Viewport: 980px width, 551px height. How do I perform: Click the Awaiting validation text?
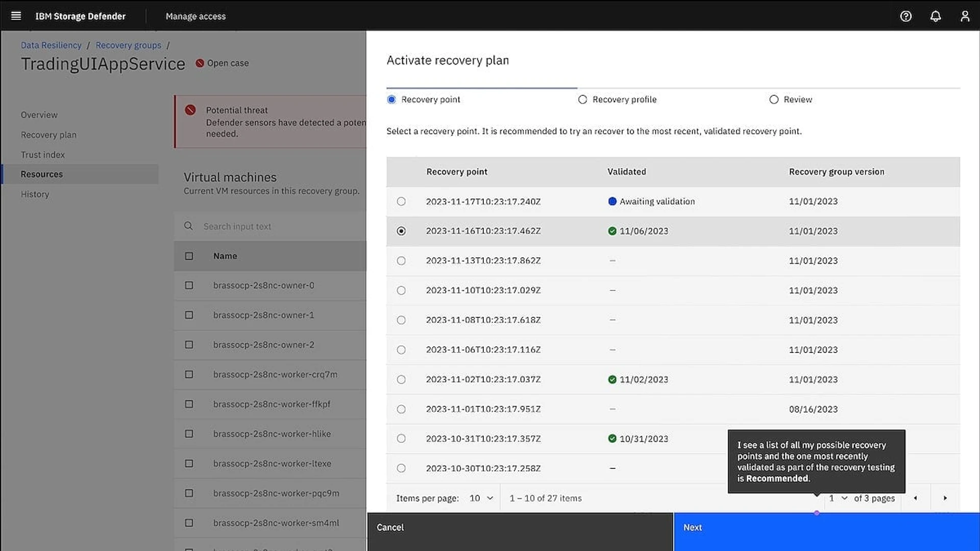pos(657,202)
